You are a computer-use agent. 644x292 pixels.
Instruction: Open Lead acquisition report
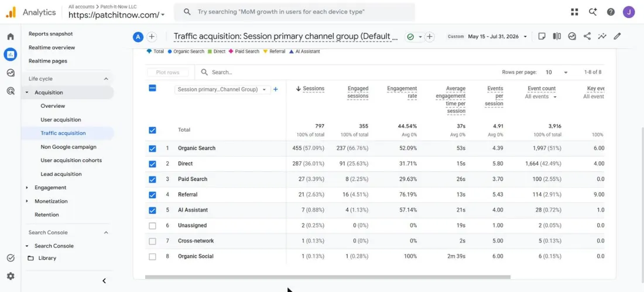(x=61, y=174)
